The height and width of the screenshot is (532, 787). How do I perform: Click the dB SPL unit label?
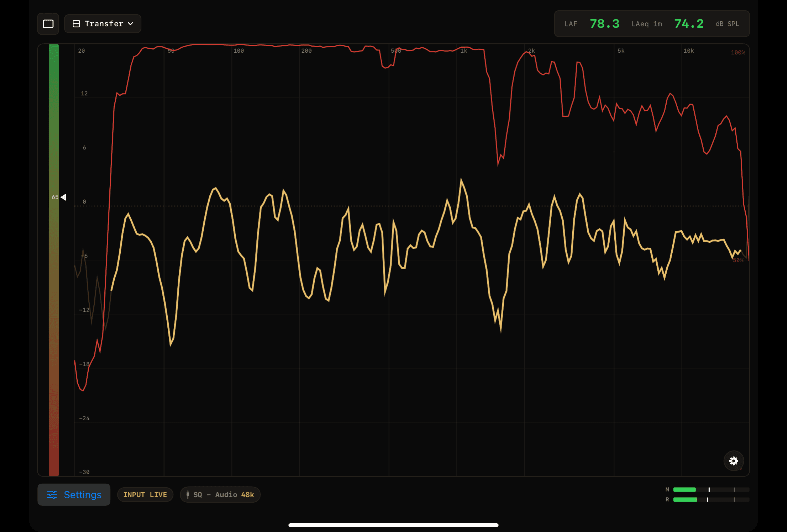pyautogui.click(x=727, y=24)
